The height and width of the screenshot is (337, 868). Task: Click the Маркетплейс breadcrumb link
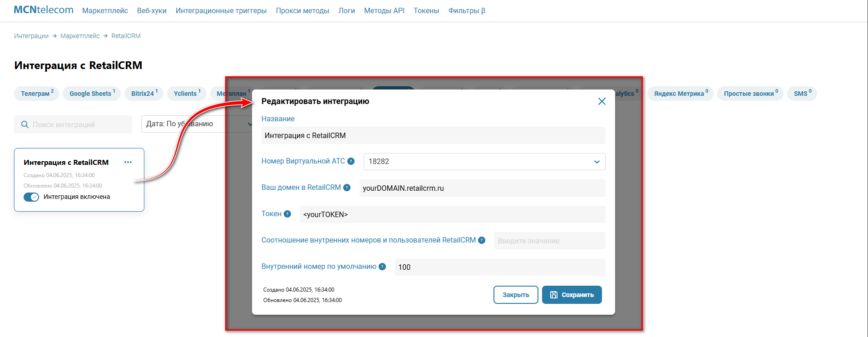[80, 36]
